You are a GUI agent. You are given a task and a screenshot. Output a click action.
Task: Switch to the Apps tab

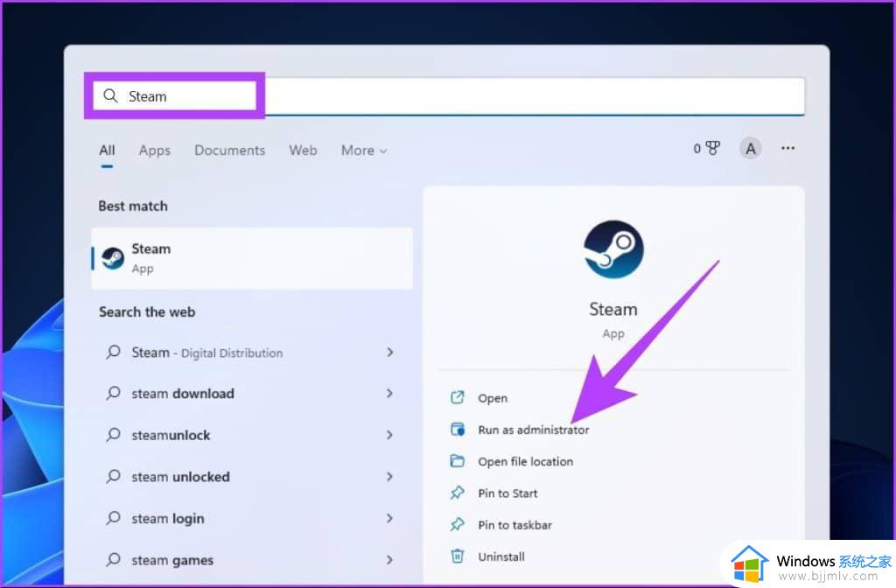point(154,150)
